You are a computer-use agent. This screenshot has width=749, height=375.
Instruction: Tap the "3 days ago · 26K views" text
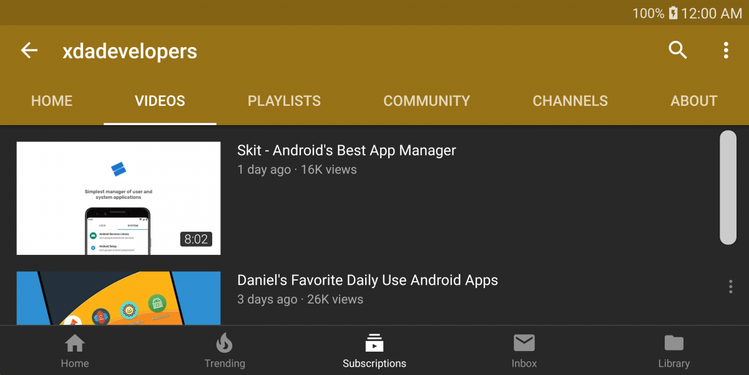(x=300, y=300)
